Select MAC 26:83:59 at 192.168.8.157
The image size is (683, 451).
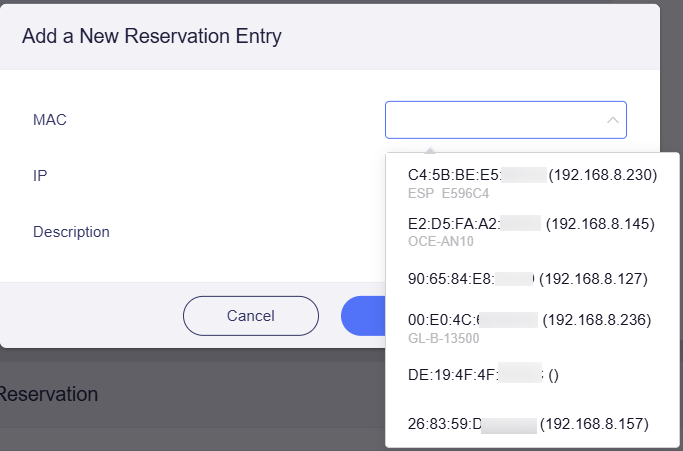point(528,425)
